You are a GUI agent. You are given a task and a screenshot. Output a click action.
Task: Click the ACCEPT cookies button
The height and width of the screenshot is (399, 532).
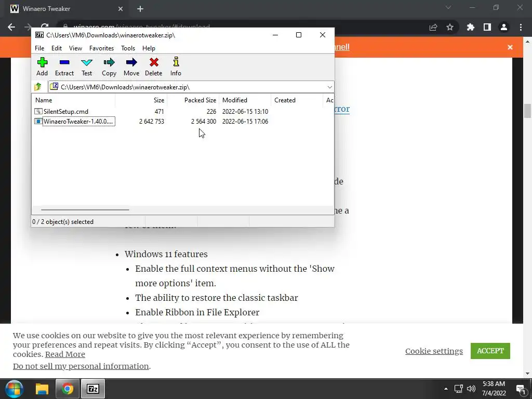click(x=490, y=351)
